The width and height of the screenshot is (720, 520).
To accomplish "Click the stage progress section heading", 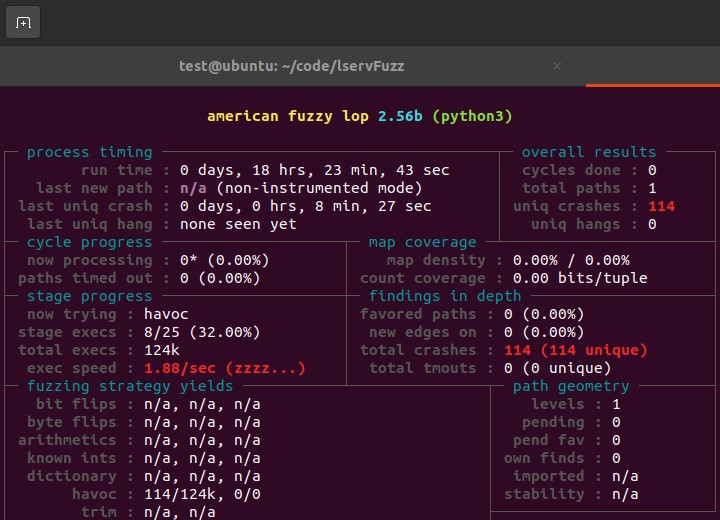I will point(89,296).
